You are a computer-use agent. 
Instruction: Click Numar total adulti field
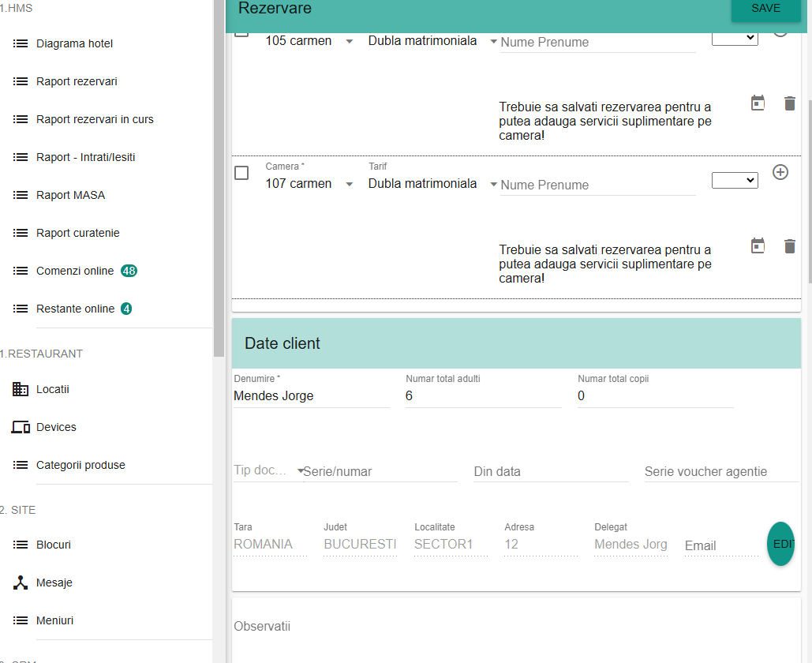pos(483,395)
